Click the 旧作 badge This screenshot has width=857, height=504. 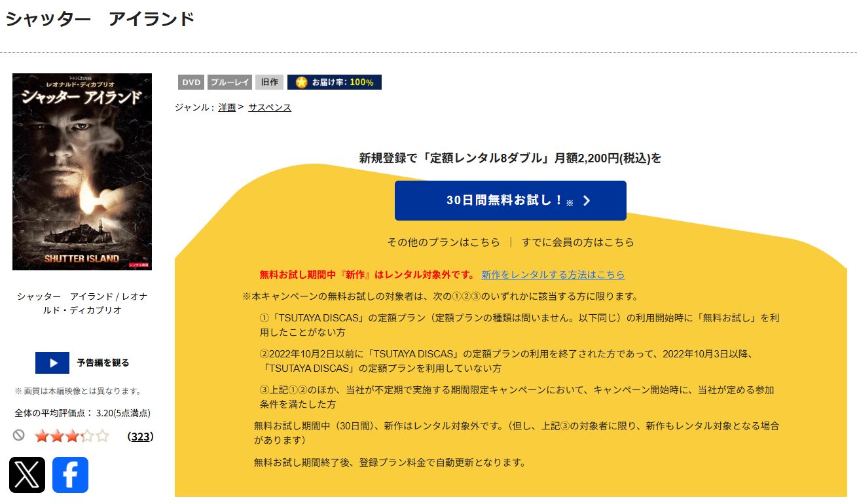(269, 82)
